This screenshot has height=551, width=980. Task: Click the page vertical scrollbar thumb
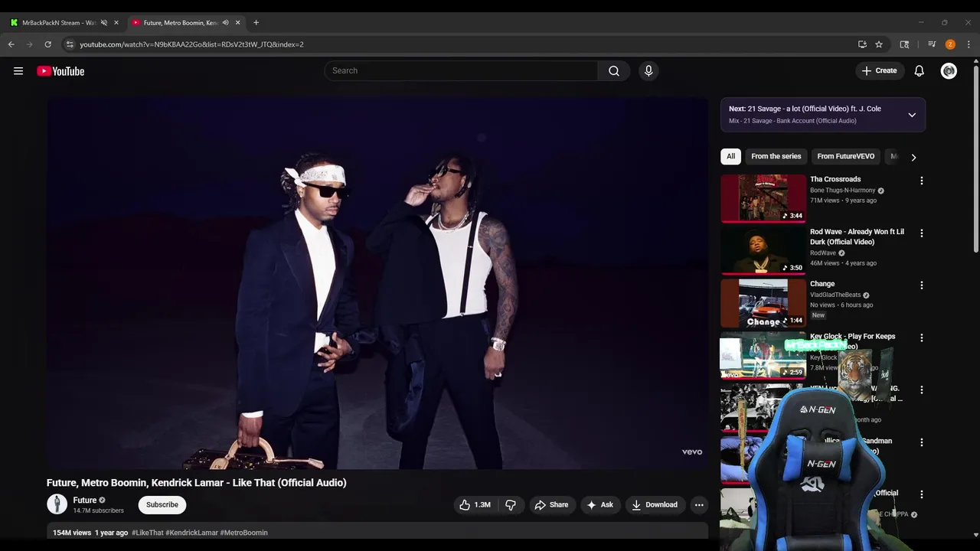click(x=975, y=159)
